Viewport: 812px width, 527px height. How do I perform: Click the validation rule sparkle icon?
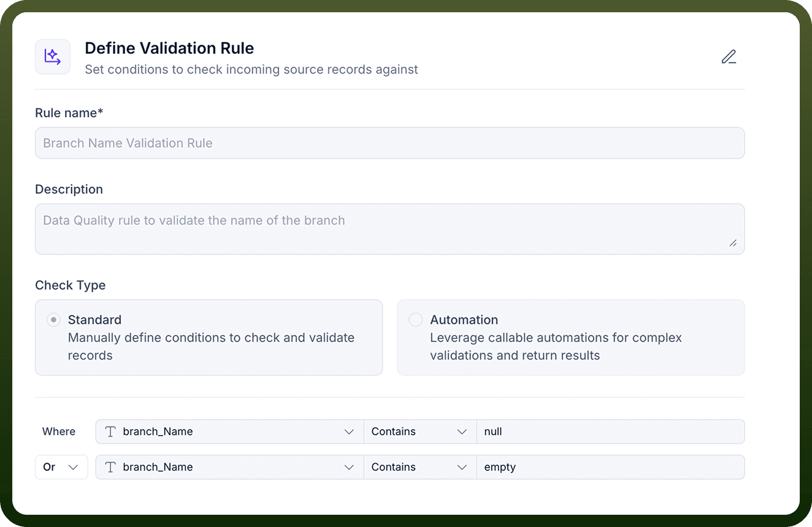coord(53,57)
